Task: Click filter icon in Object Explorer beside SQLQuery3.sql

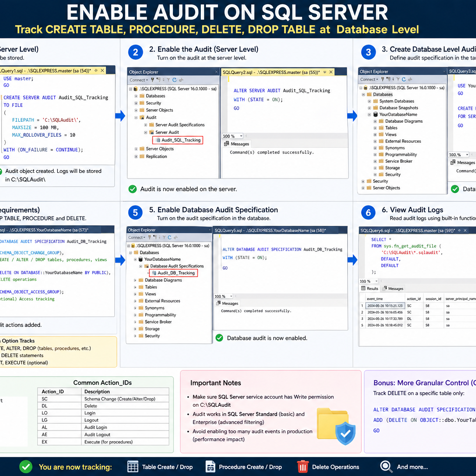Action: [x=398, y=79]
